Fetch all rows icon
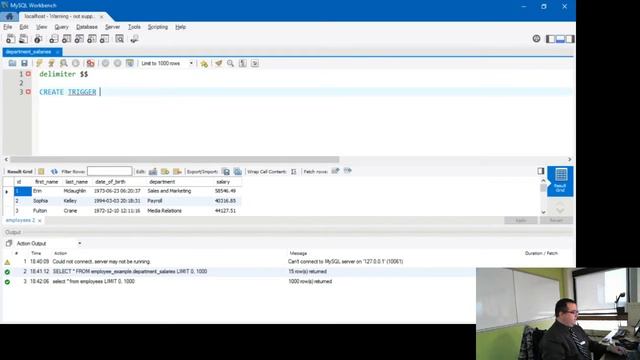This screenshot has height=360, width=640. pyautogui.click(x=348, y=171)
